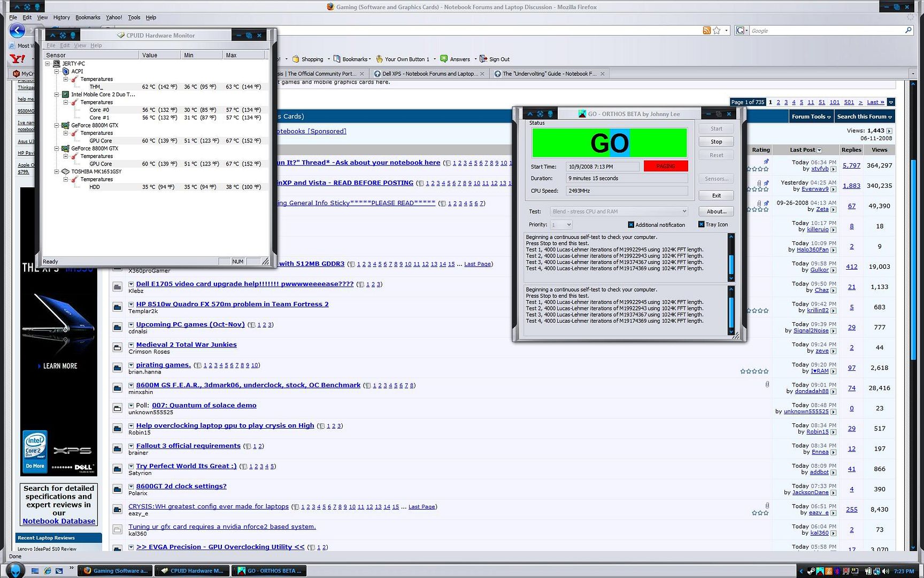Click the TOSHIBA MK1651GSY hard drive icon
The image size is (924, 578).
(x=66, y=171)
